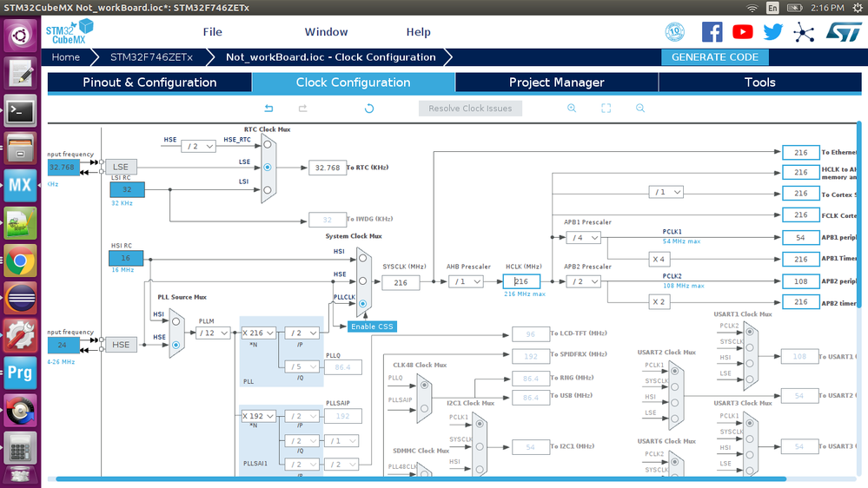Viewport: 868px width, 488px height.
Task: Reset clocks with the refresh icon
Action: [369, 109]
